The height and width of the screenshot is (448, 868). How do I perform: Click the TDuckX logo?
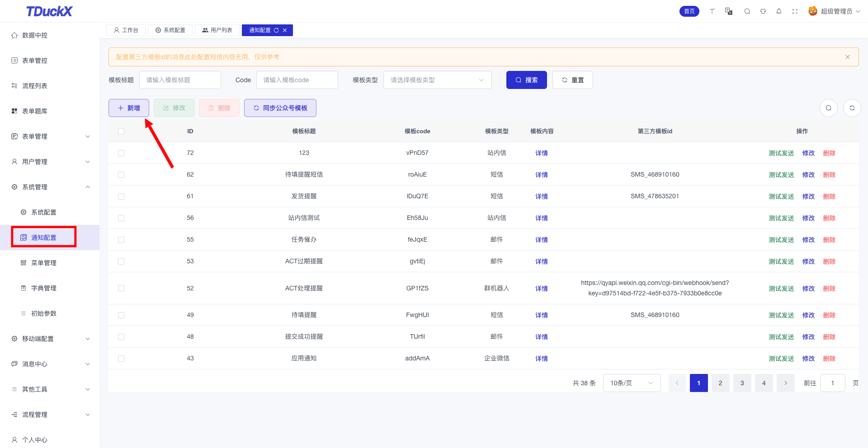tap(49, 11)
